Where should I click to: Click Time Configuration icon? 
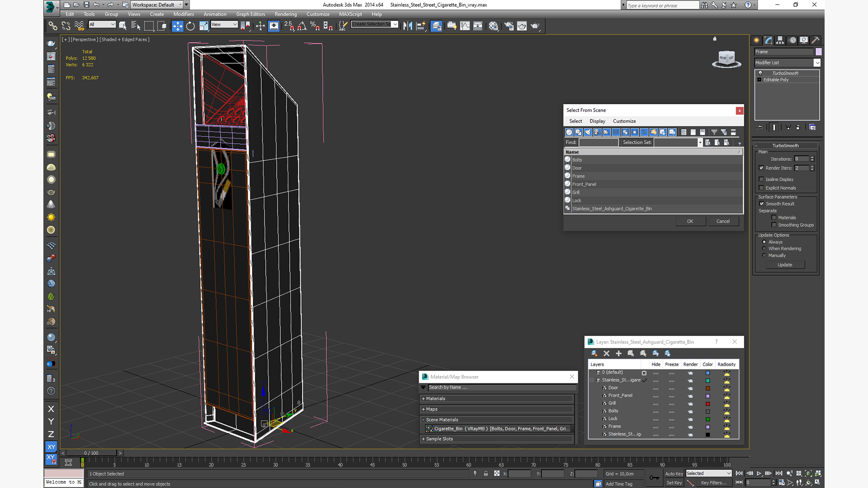(781, 483)
